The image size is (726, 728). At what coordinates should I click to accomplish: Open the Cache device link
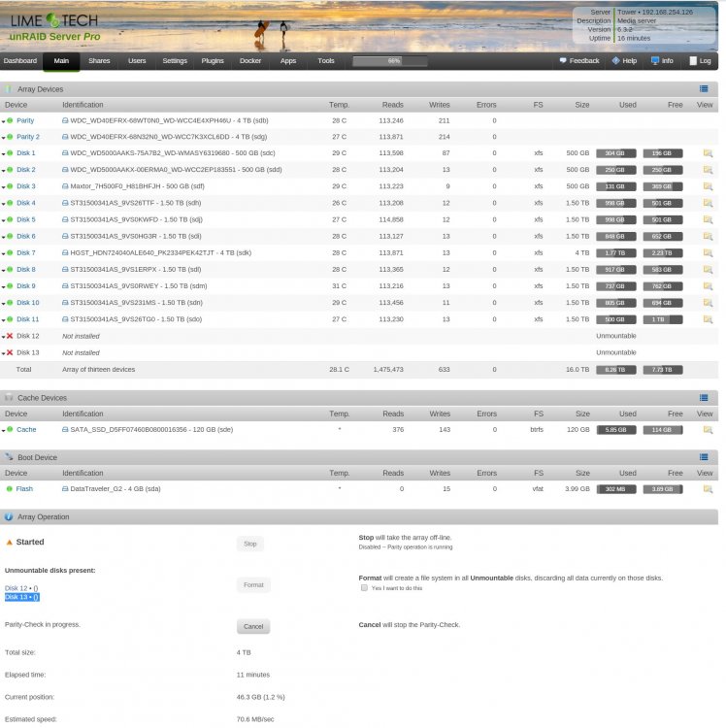tap(26, 430)
